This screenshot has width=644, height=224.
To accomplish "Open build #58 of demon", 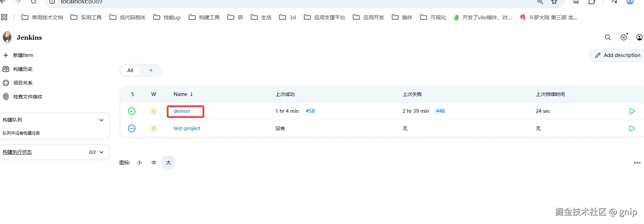I will pos(310,111).
